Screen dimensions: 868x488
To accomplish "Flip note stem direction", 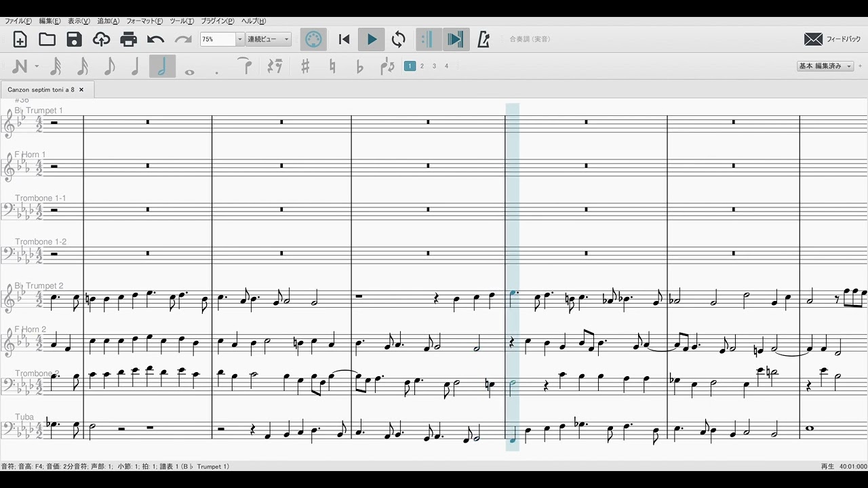I will (387, 66).
